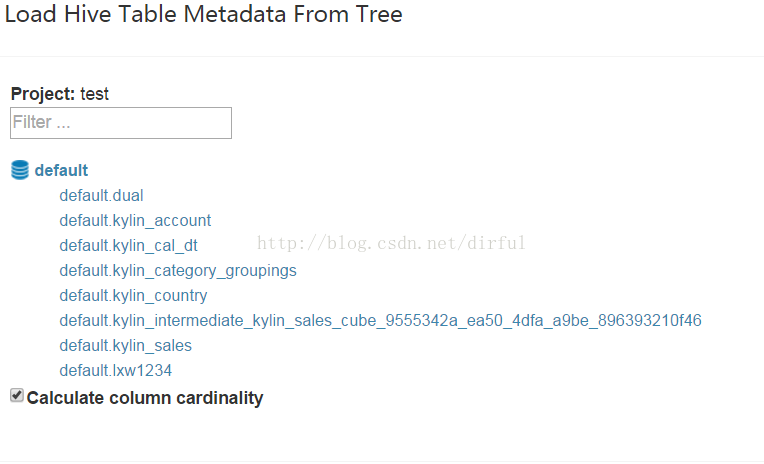Click the Filter ... placeholder text
The image size is (764, 464).
pyautogui.click(x=41, y=122)
